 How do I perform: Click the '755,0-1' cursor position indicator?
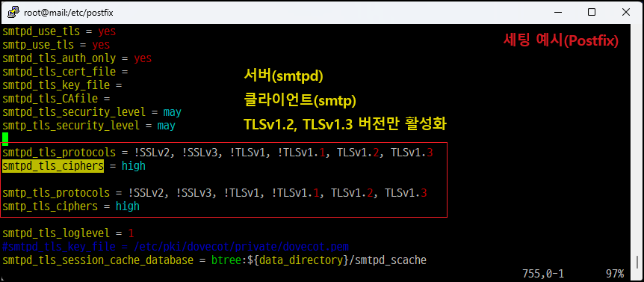click(543, 273)
